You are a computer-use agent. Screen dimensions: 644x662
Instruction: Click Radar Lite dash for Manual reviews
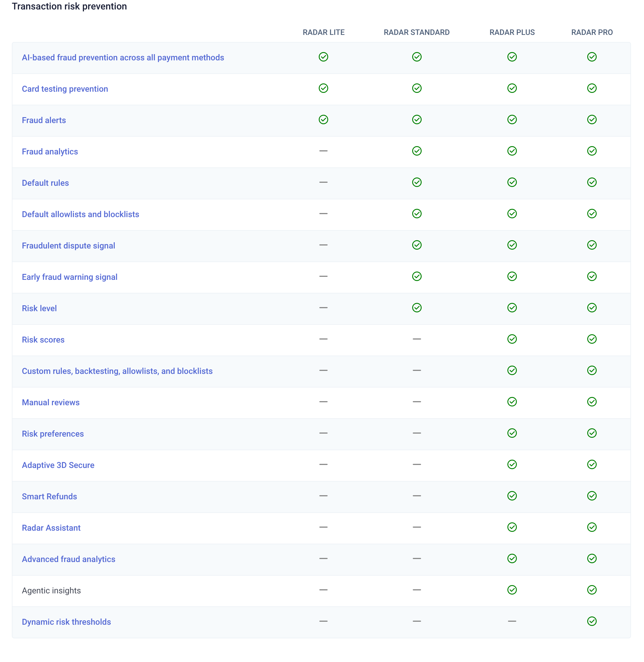323,402
